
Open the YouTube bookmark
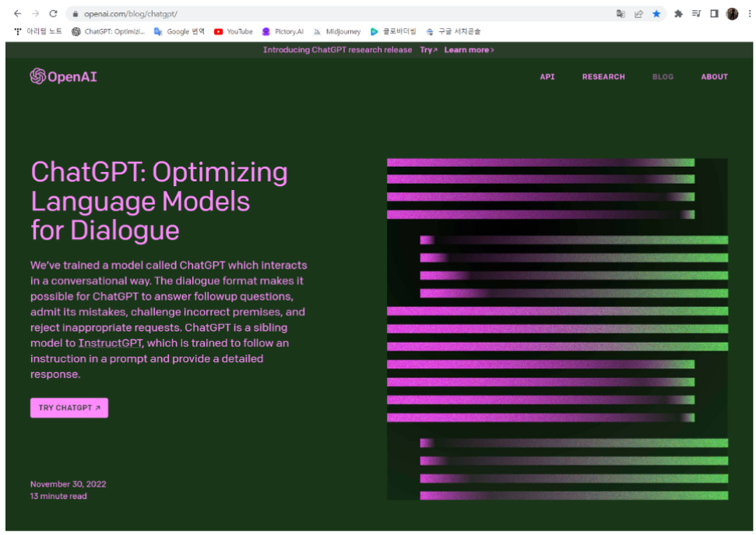click(x=234, y=31)
